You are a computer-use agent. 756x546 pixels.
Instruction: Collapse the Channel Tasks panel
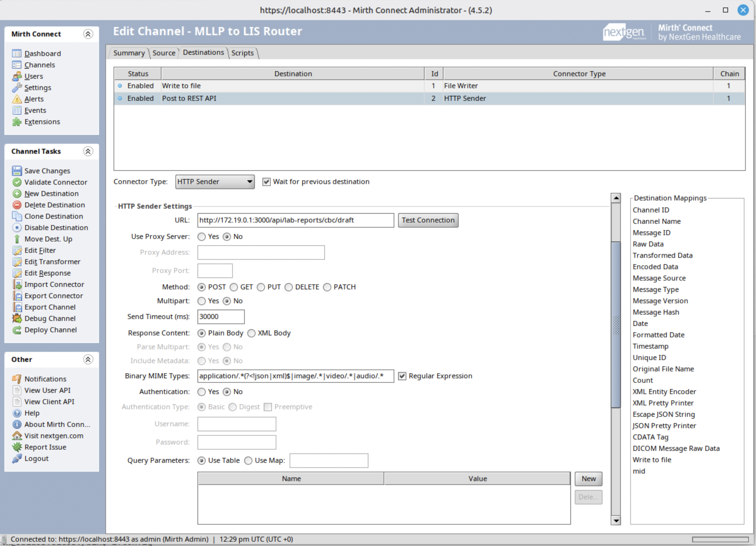[x=88, y=151]
